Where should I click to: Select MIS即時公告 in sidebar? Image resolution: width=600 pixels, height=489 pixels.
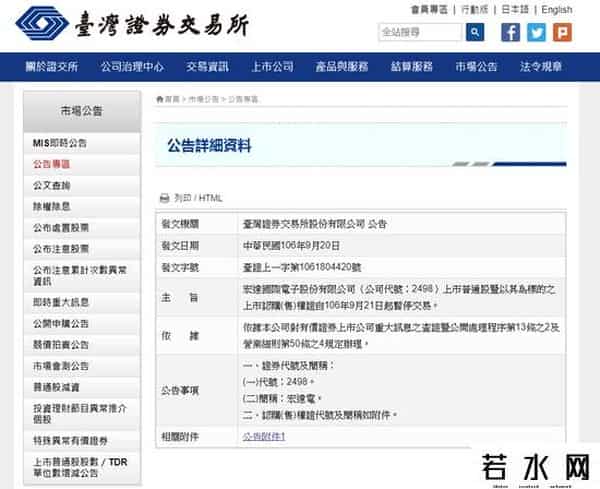tap(82, 143)
